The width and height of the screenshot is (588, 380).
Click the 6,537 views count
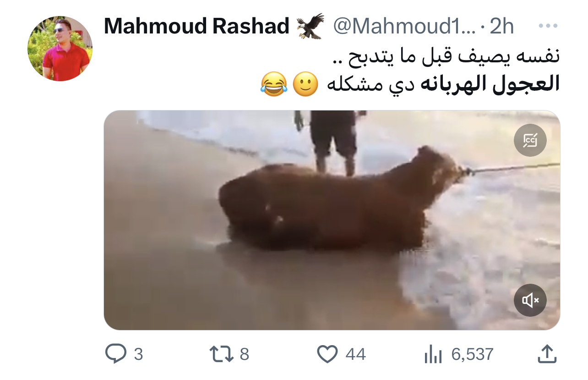[x=472, y=354]
